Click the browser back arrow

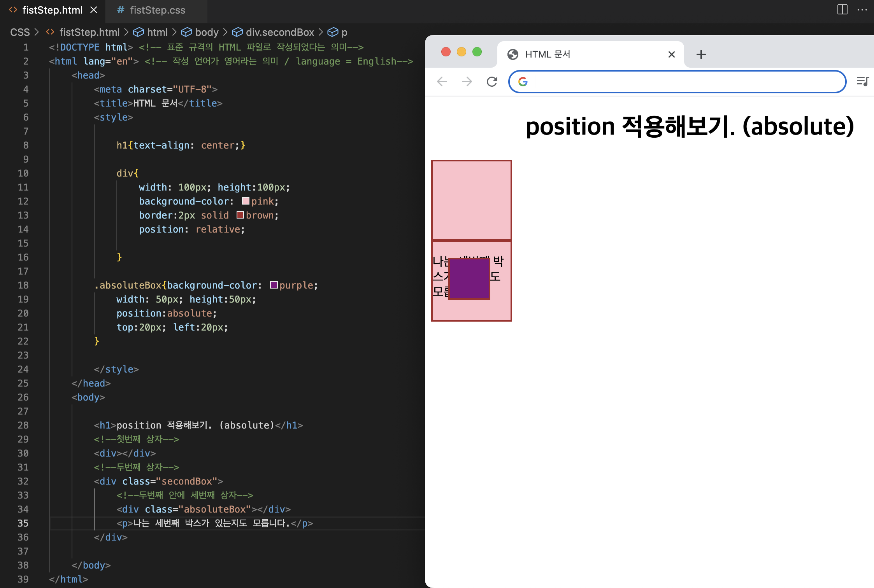point(442,82)
